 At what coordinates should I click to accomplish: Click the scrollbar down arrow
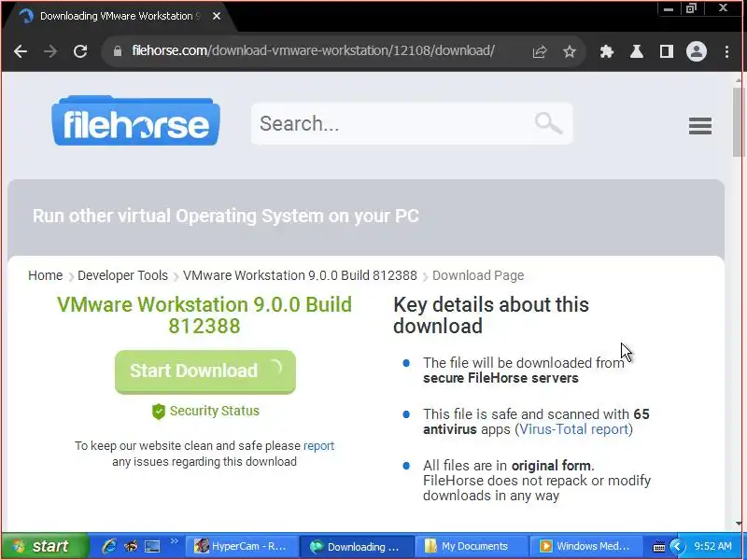739,524
